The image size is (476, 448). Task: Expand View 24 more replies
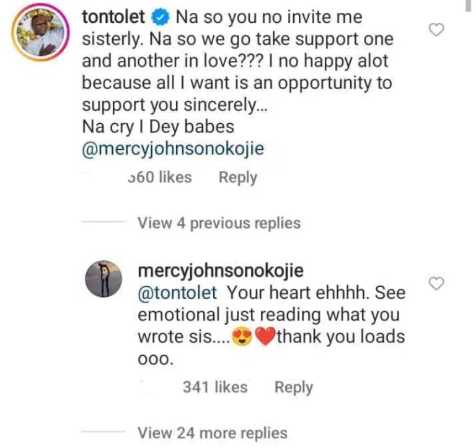point(212,433)
